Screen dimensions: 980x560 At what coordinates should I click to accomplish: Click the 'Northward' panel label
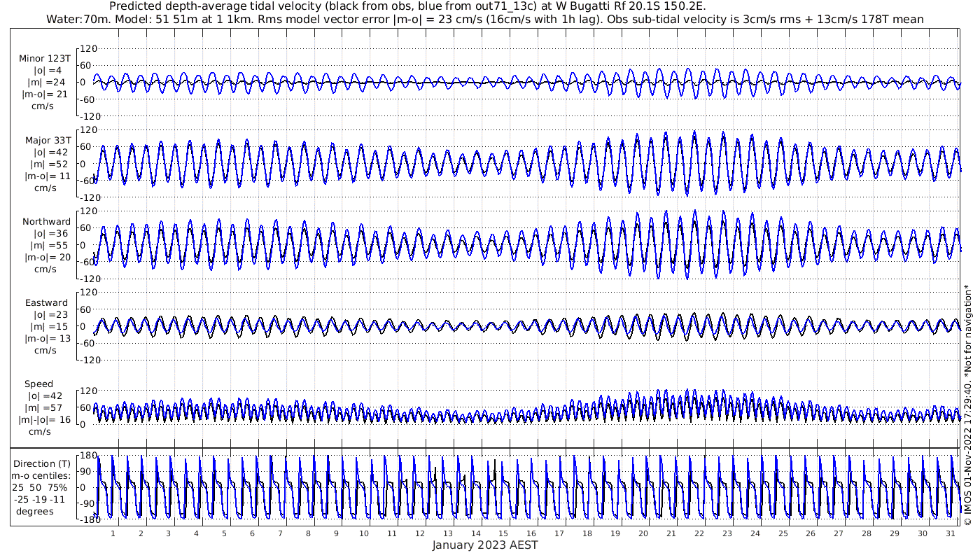pyautogui.click(x=46, y=222)
